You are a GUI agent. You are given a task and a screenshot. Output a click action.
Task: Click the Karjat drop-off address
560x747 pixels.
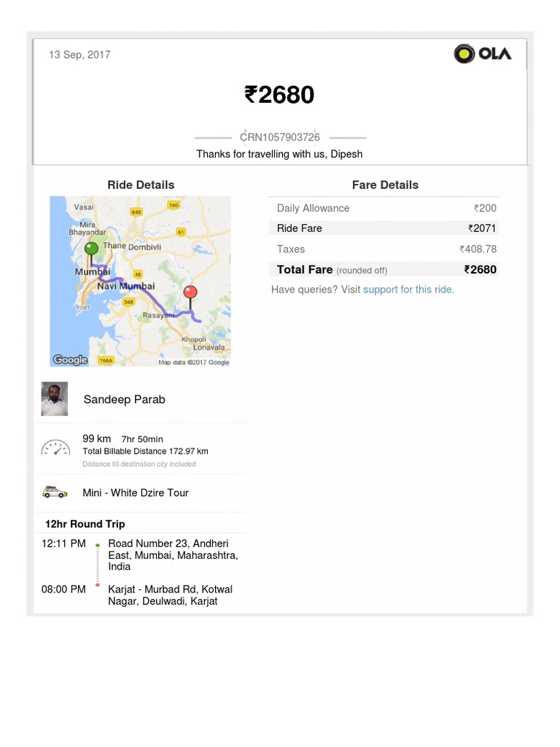170,595
